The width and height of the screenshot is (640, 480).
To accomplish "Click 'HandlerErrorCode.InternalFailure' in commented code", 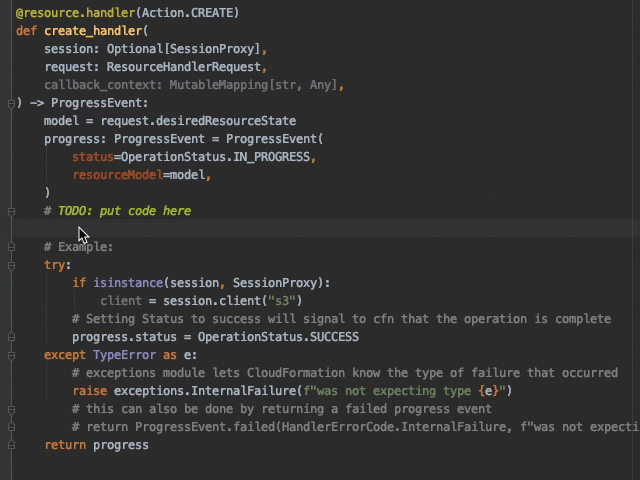I will click(396, 427).
